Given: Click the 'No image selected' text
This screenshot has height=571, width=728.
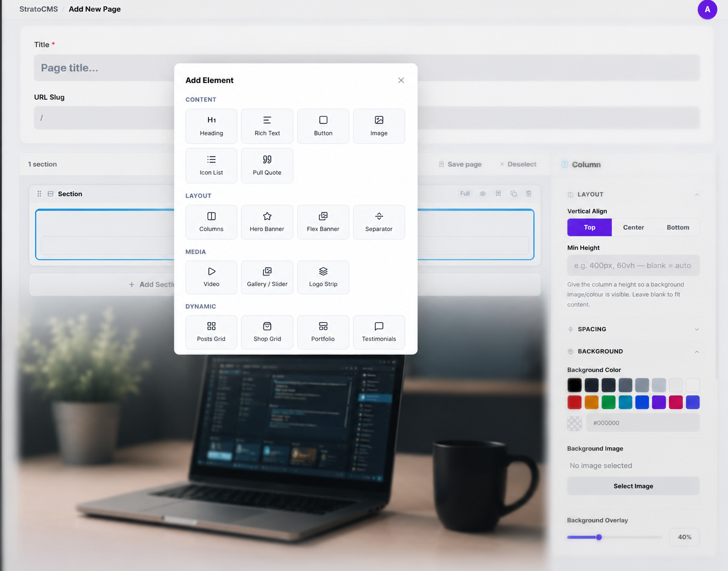Looking at the screenshot, I should [601, 466].
